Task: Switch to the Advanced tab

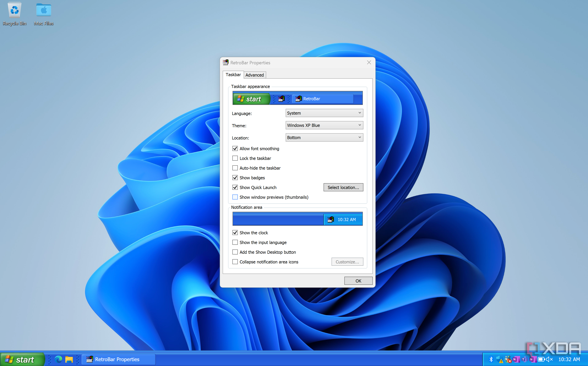Action: 254,75
